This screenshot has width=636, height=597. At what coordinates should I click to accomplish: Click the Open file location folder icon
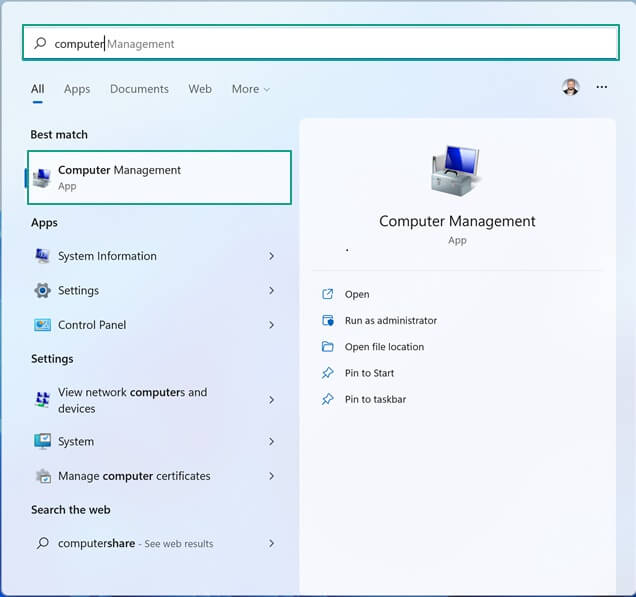(x=327, y=347)
